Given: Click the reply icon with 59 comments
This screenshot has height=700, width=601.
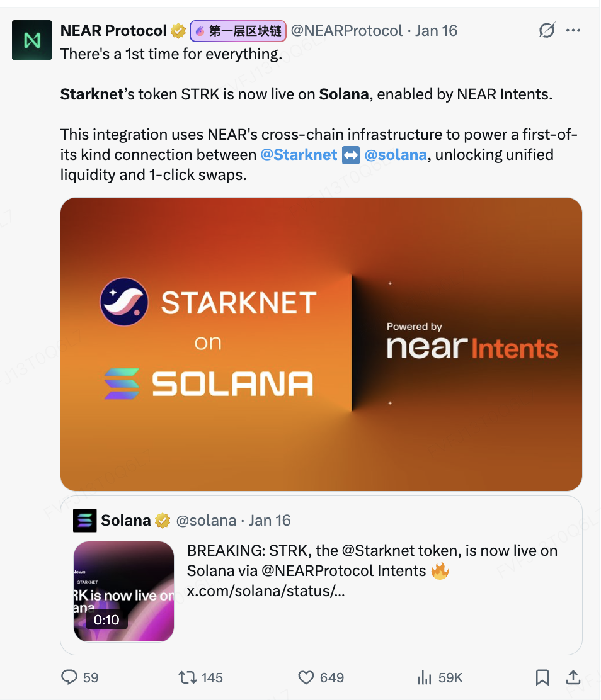Looking at the screenshot, I should coord(69,677).
